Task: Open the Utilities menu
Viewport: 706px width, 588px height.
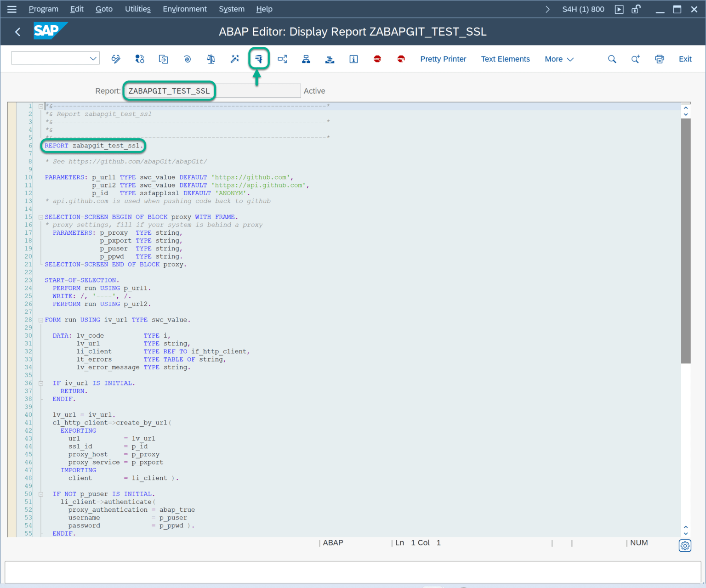Action: [x=137, y=9]
